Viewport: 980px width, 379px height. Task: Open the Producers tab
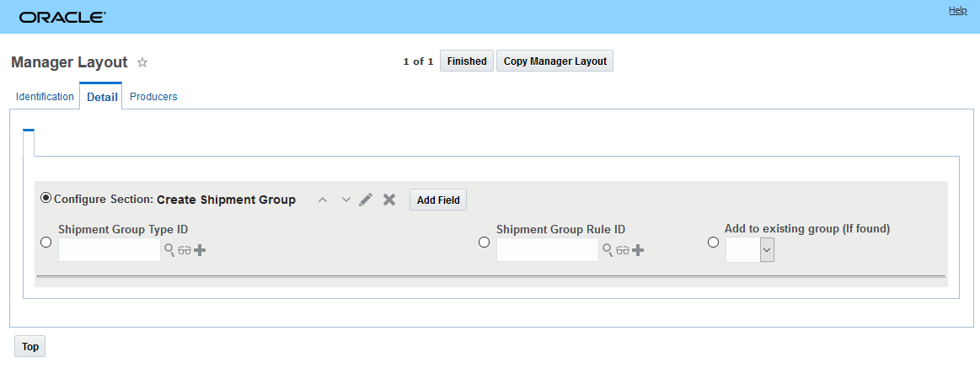[x=153, y=97]
